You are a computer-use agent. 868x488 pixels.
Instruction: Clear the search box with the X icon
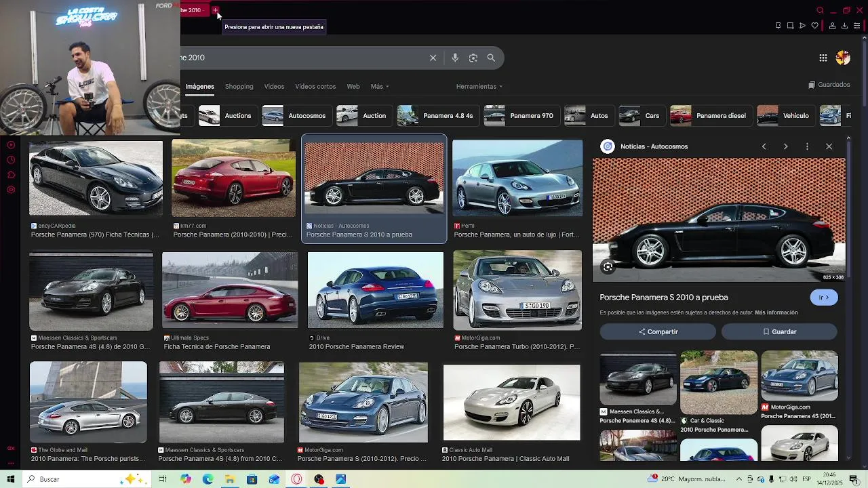click(x=433, y=58)
